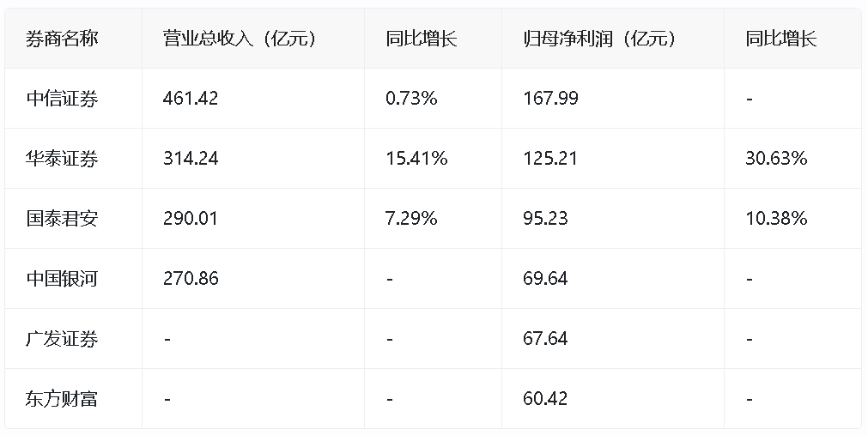868x435 pixels.
Task: Select the 461.42 revenue value
Action: (191, 99)
